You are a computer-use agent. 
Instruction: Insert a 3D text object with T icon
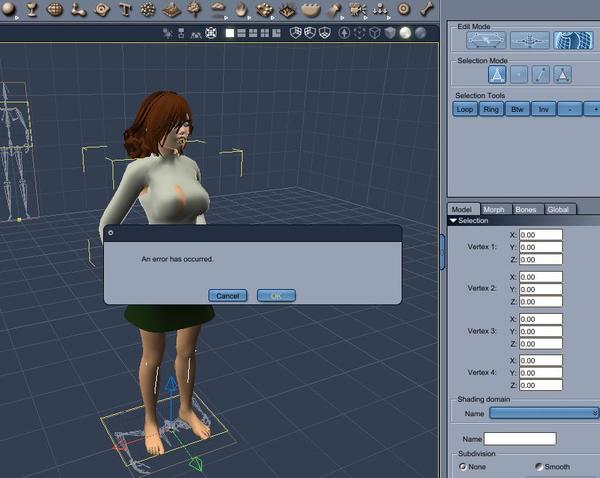click(125, 10)
